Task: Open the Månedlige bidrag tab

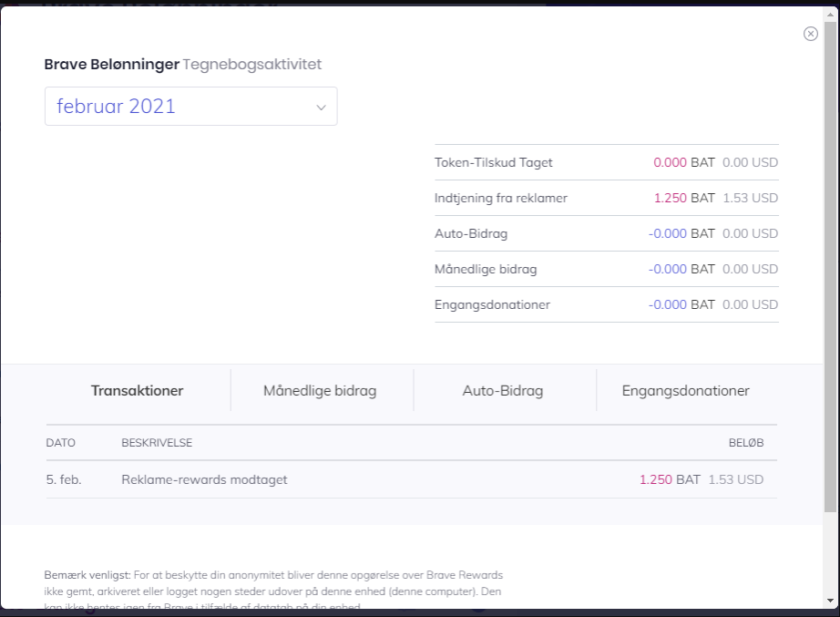Action: (x=320, y=391)
